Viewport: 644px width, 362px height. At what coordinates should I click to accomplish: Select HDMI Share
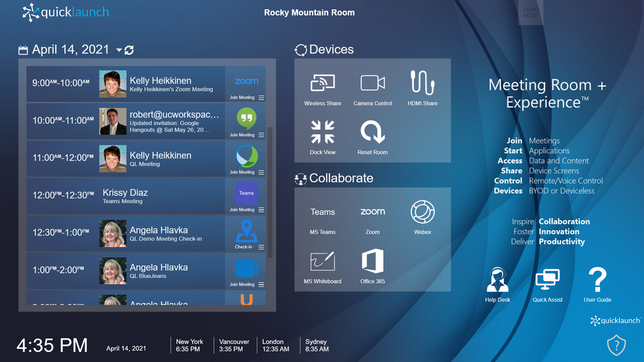[x=422, y=89]
